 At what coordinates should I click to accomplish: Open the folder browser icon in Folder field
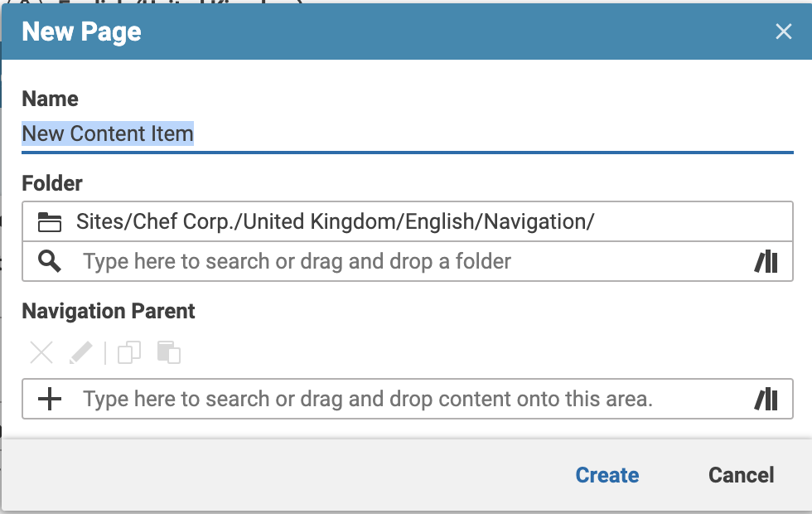(x=48, y=221)
